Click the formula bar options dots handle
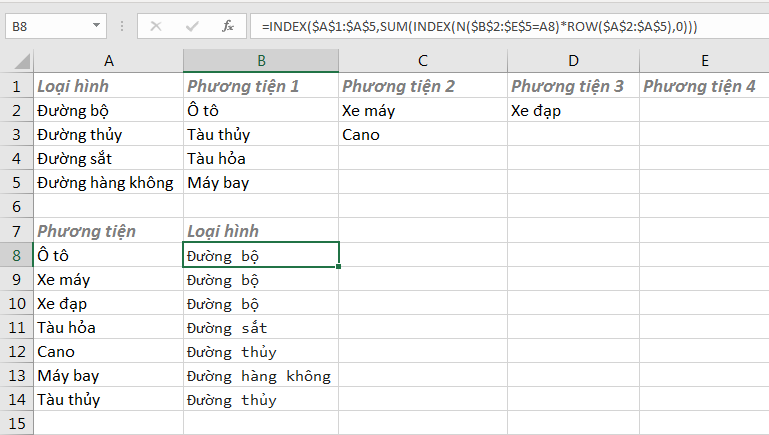 point(124,25)
